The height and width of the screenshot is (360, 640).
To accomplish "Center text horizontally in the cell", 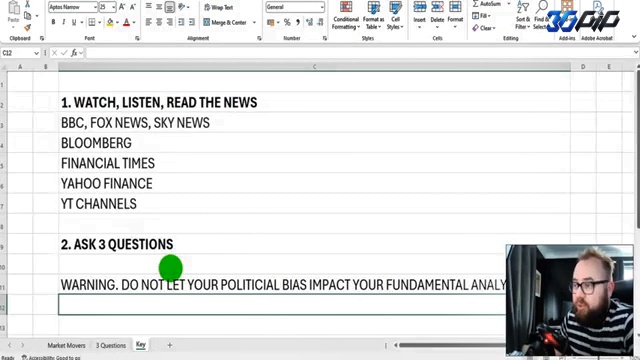I will pyautogui.click(x=159, y=22).
